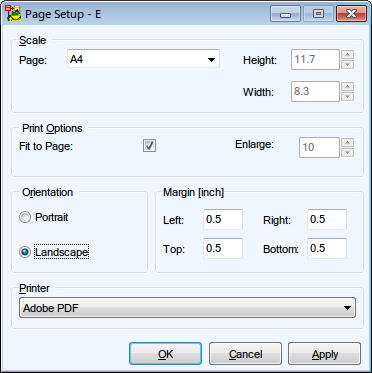Click the Left margin input field
This screenshot has height=373, width=372.
click(223, 219)
